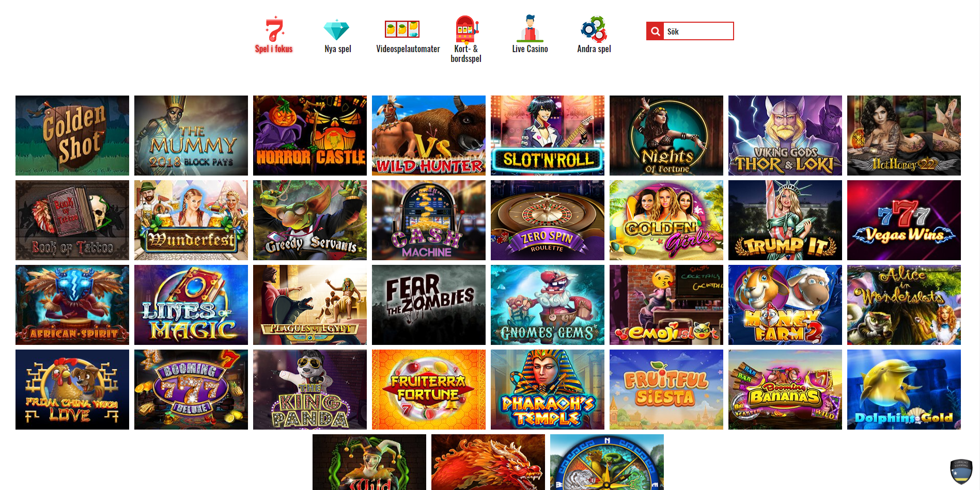This screenshot has width=980, height=490.
Task: Play the Slot'N'Roll game tile
Action: pyautogui.click(x=548, y=135)
